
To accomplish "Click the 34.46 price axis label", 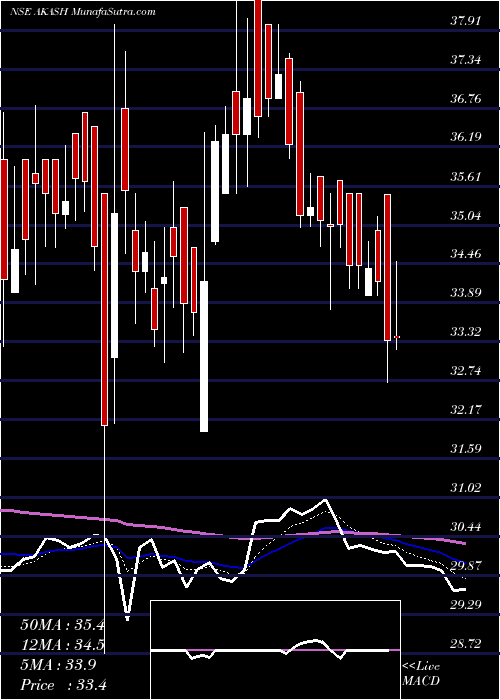I will click(x=466, y=254).
